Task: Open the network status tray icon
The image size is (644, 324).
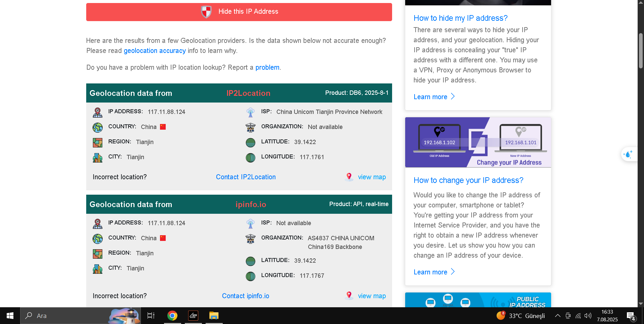Action: (578, 316)
